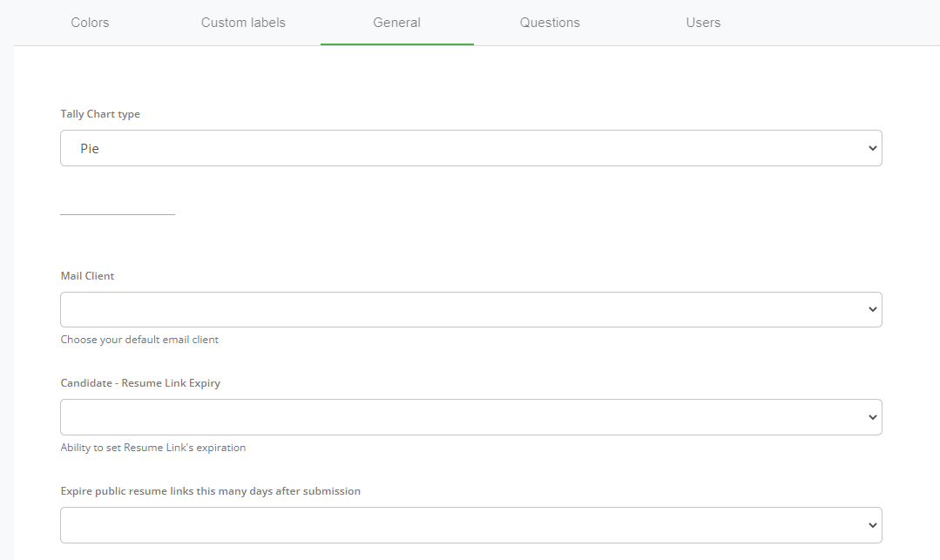This screenshot has height=560, width=940.
Task: Switch to the Colors tab
Action: pos(90,23)
